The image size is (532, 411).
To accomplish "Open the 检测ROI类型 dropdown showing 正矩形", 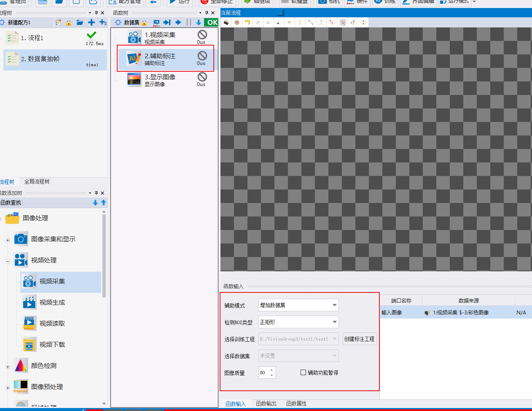I will click(x=298, y=322).
